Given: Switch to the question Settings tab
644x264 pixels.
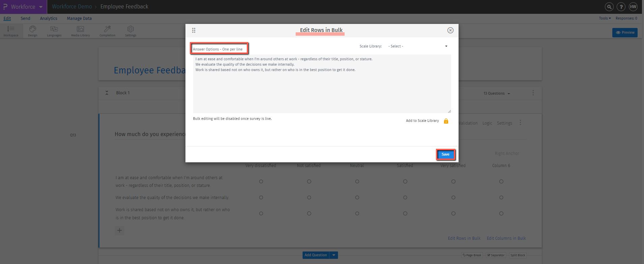Looking at the screenshot, I should (x=504, y=123).
